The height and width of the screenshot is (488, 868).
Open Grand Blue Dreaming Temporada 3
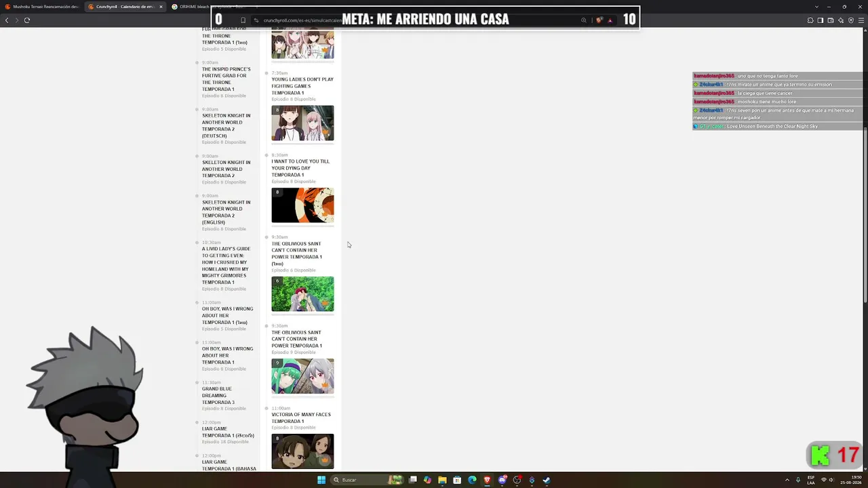(x=218, y=396)
